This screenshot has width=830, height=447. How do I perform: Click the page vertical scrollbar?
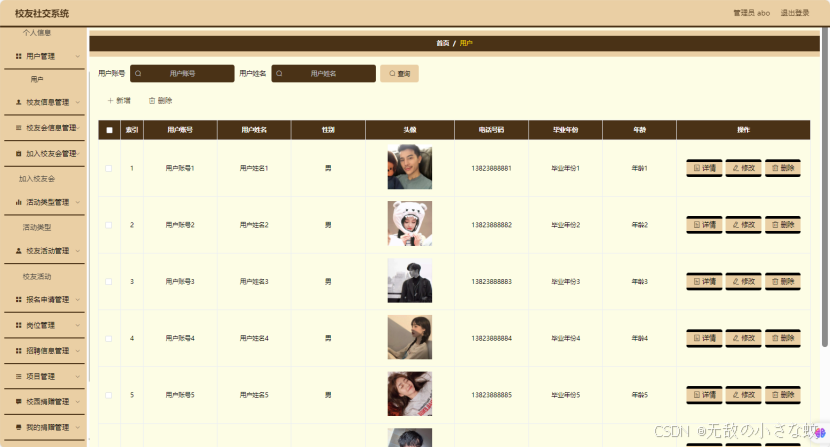point(824,185)
